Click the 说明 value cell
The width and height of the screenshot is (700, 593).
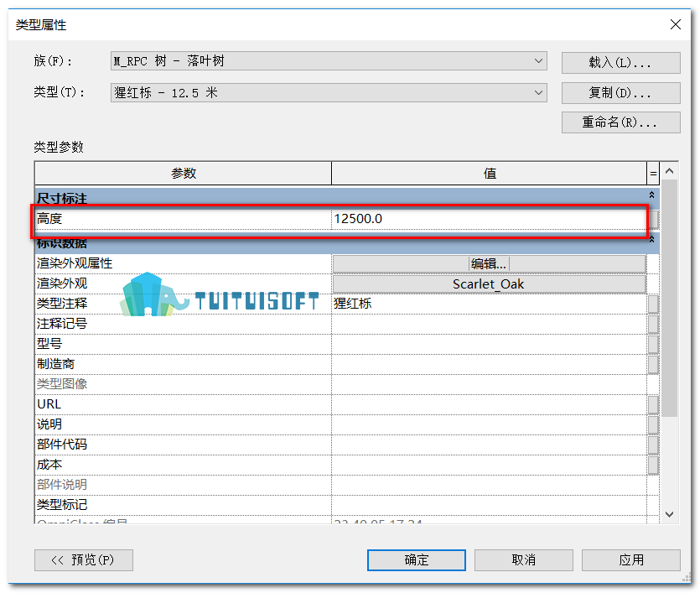[x=489, y=424]
